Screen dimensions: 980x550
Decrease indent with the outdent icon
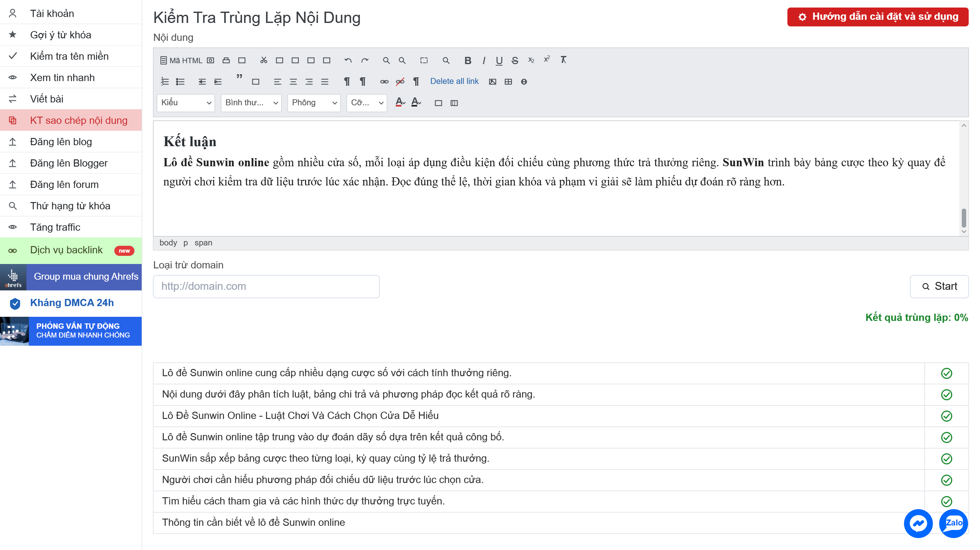click(x=202, y=81)
